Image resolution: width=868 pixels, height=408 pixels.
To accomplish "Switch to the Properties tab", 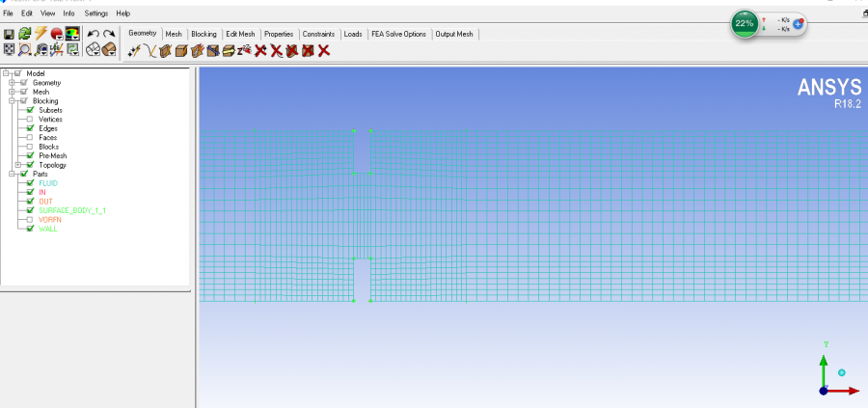I will coord(279,35).
